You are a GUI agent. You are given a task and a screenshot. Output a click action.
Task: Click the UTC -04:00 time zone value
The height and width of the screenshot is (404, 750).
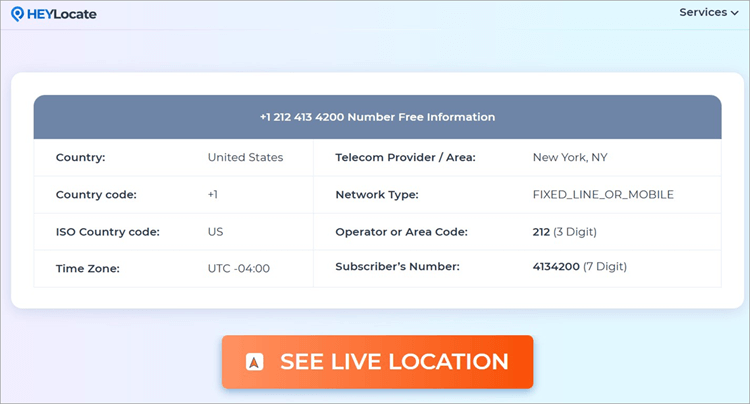point(239,268)
